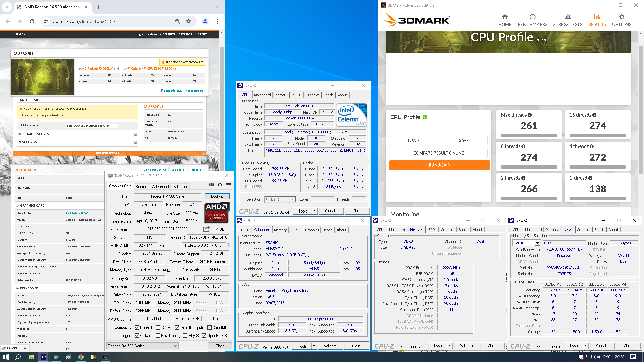The width and height of the screenshot is (644, 362).
Task: Click the BIOS share/export icon in GPU-Z
Action: point(206,229)
